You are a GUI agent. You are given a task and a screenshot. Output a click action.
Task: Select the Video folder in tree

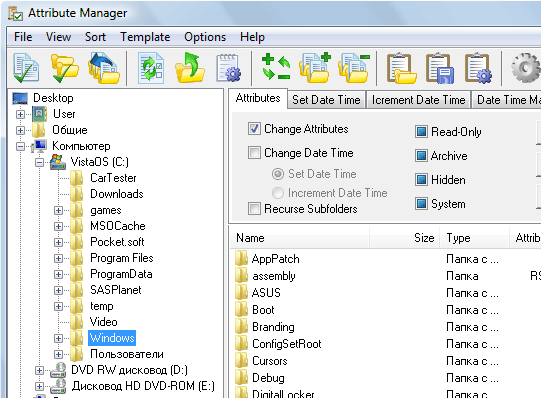pos(104,322)
